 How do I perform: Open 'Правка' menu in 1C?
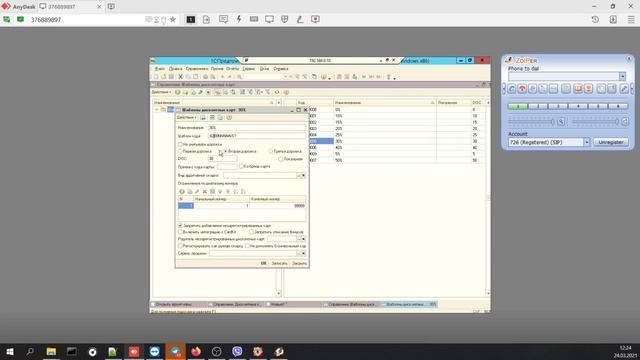pos(176,69)
